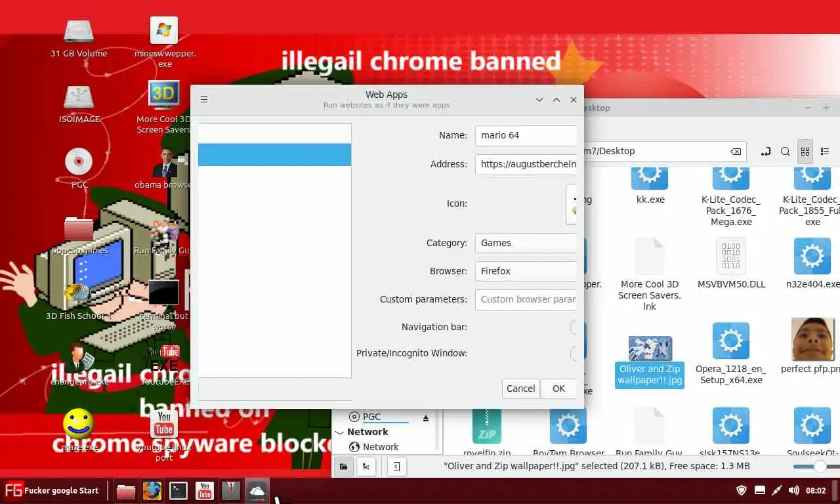
Task: Collapse the Network section in sidebar
Action: click(x=339, y=432)
